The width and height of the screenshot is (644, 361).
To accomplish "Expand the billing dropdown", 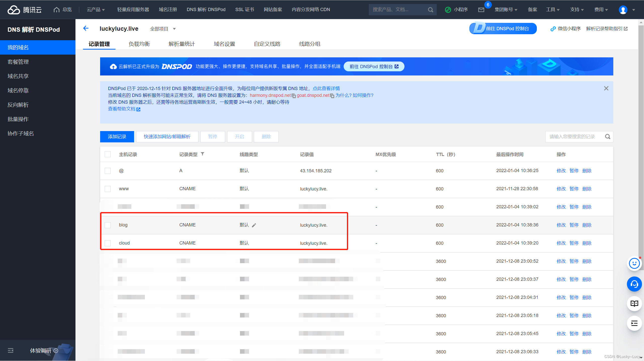I will point(601,10).
